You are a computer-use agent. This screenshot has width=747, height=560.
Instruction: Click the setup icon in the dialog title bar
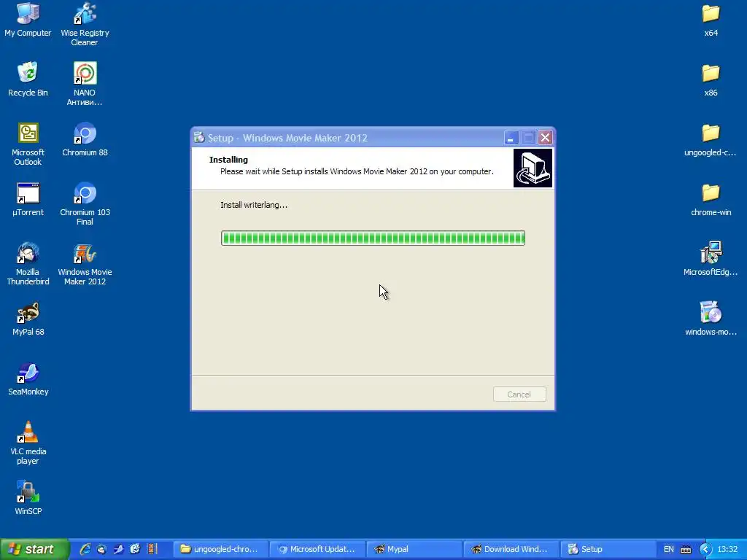(199, 138)
